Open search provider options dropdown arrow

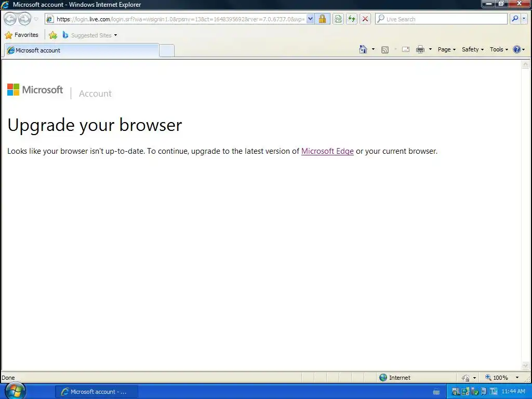[524, 19]
